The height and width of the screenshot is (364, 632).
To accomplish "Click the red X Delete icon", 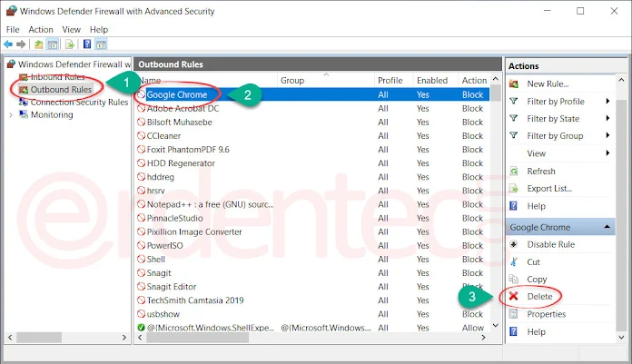I will [x=514, y=296].
